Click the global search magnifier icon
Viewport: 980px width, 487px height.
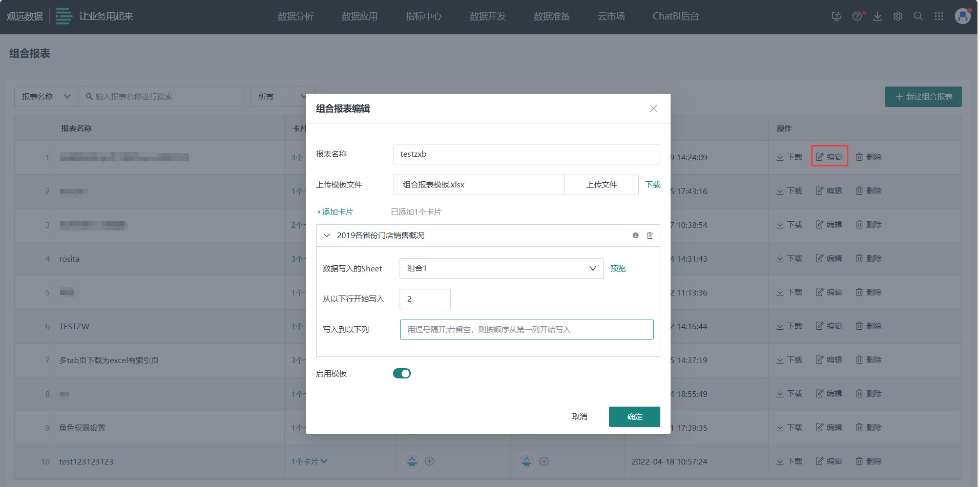[918, 16]
